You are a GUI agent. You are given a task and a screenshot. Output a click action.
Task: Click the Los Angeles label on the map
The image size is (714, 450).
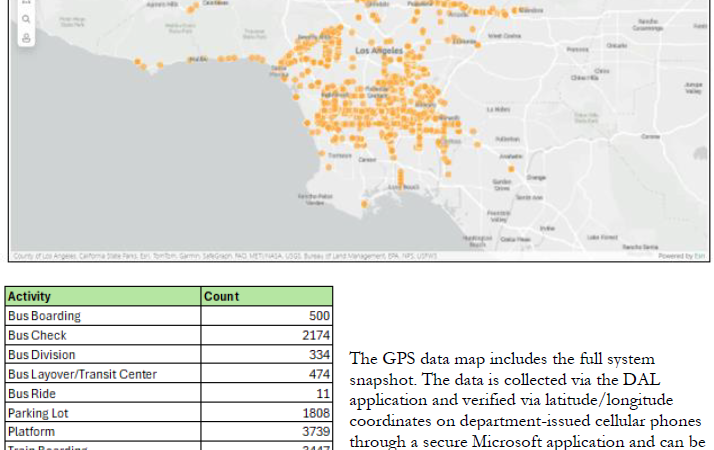pyautogui.click(x=376, y=50)
